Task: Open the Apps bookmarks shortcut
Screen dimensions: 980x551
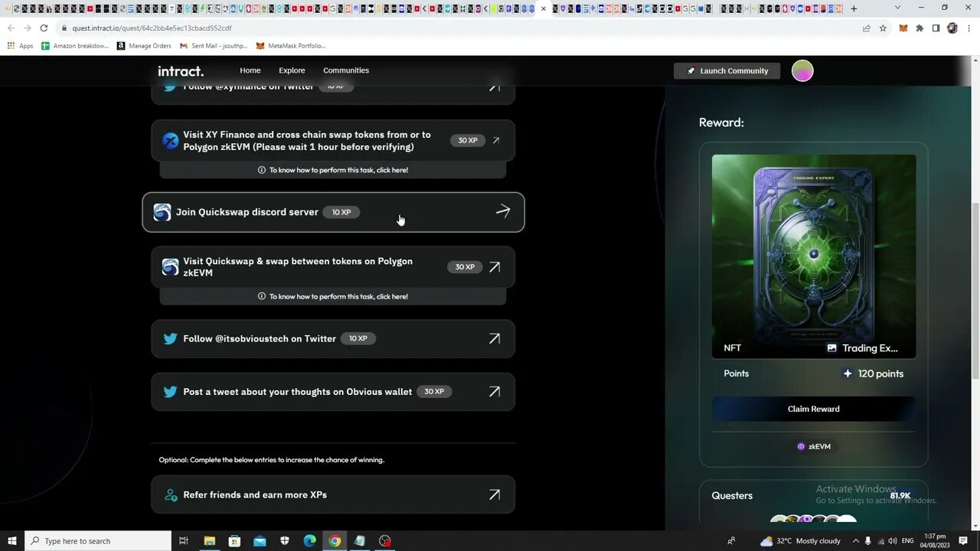Action: pyautogui.click(x=21, y=46)
